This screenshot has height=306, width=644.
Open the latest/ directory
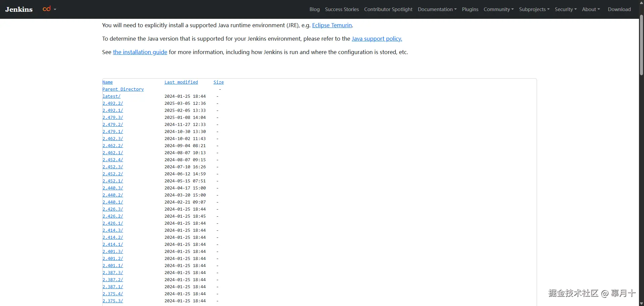111,96
